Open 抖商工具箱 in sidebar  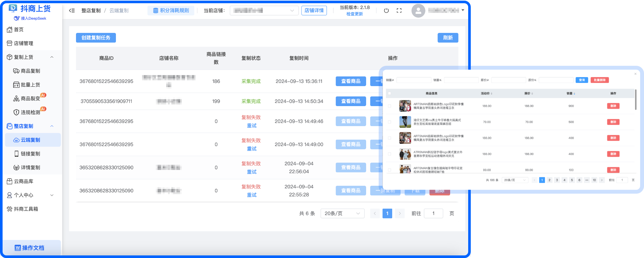tap(26, 209)
